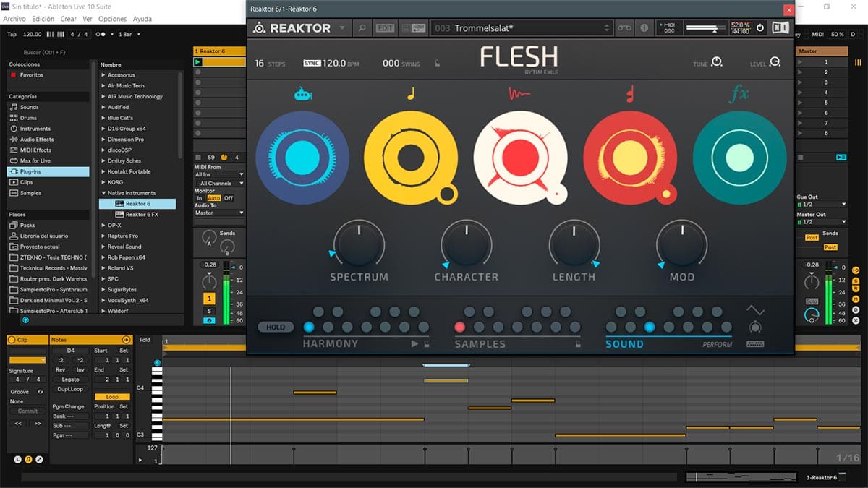
Task: Toggle the HOLD button in Flesh
Action: click(x=276, y=327)
